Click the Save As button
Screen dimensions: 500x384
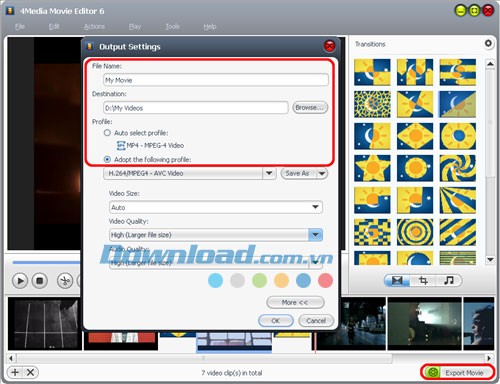pyautogui.click(x=298, y=173)
